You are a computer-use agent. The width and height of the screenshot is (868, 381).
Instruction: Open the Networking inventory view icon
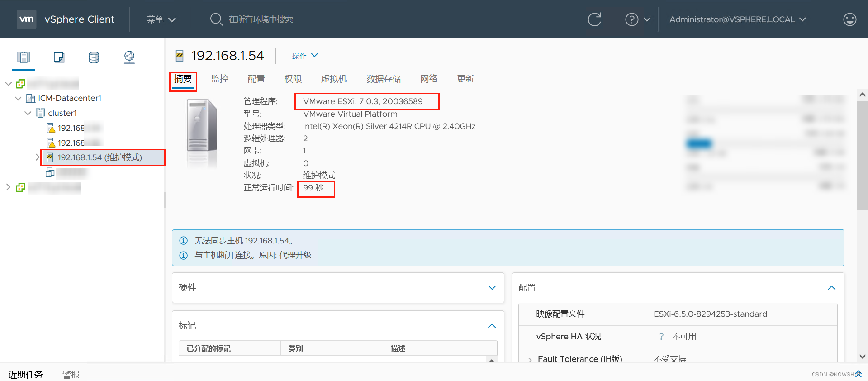coord(129,57)
